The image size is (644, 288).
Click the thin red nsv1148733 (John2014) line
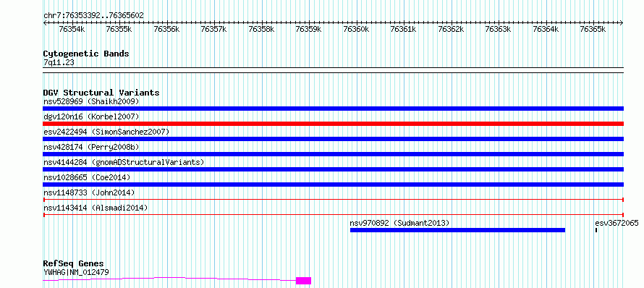point(333,200)
